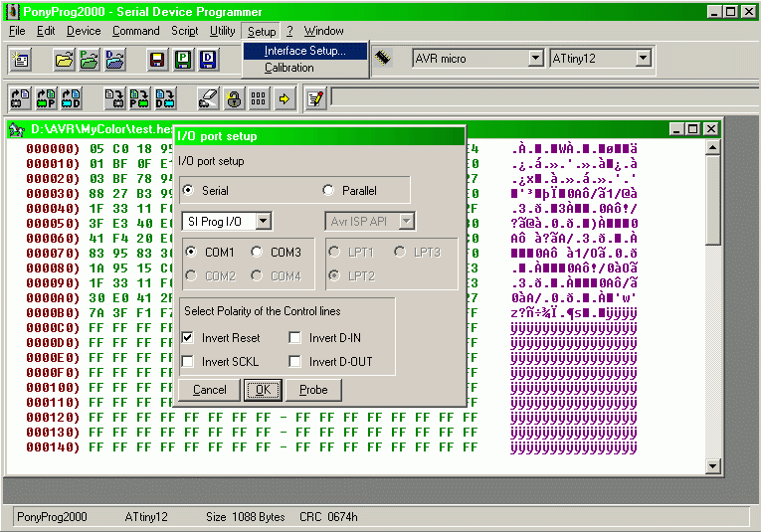
Task: Click CRC 0674h in status bar
Action: [328, 517]
